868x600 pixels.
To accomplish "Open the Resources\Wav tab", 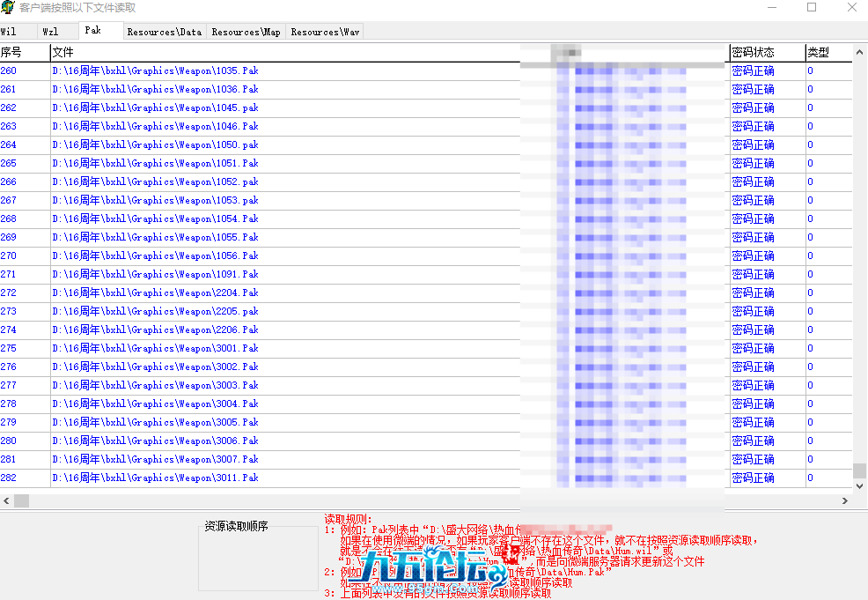I will (324, 30).
